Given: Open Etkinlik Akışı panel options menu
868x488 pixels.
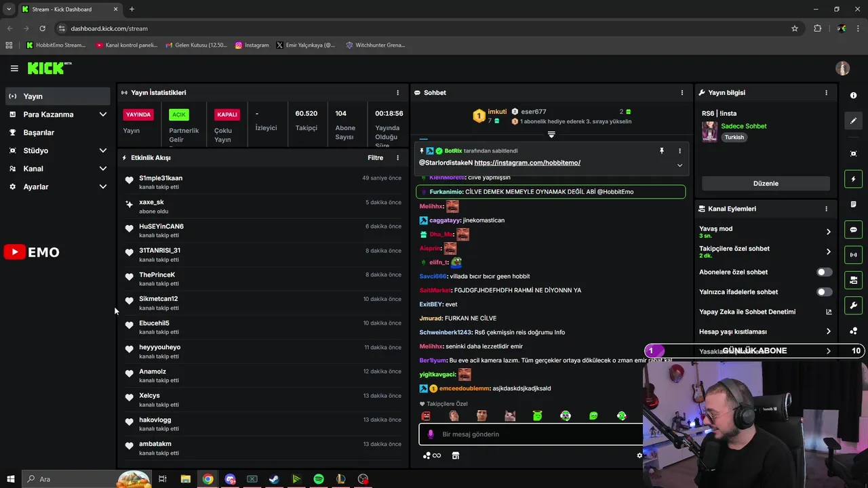Looking at the screenshot, I should pos(398,157).
